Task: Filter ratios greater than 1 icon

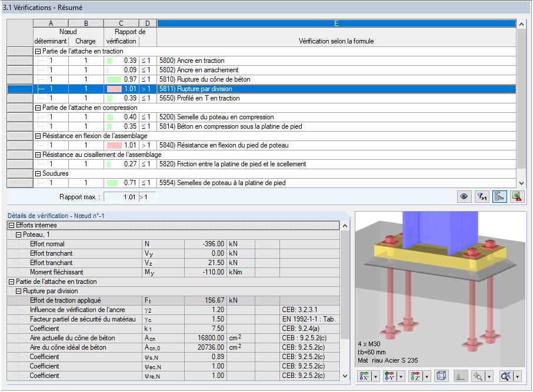Action: click(x=482, y=197)
